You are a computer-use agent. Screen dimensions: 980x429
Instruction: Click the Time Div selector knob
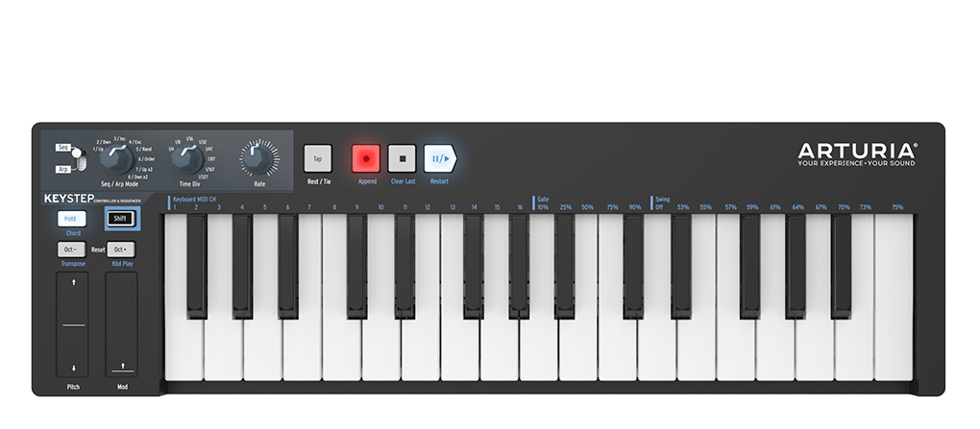[187, 158]
